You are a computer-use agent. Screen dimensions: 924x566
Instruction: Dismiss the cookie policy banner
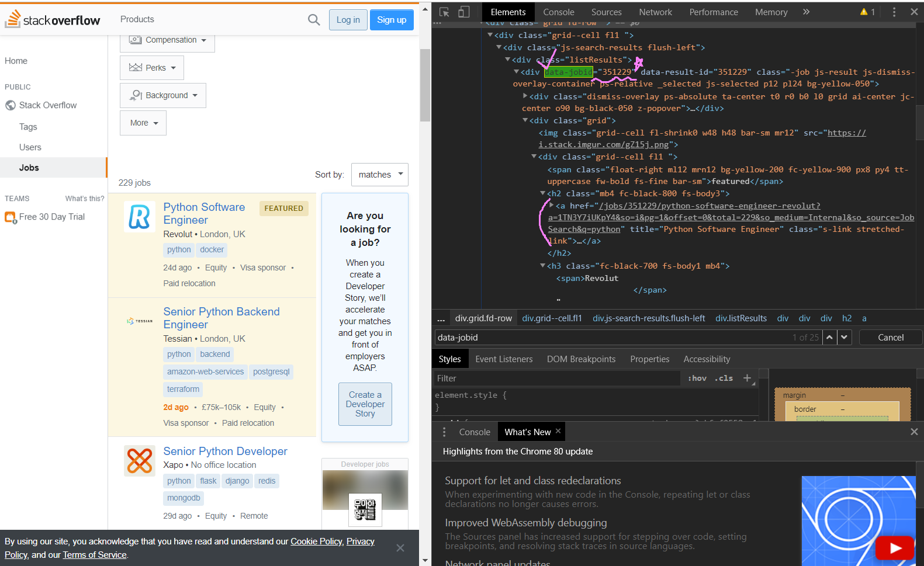[400, 548]
